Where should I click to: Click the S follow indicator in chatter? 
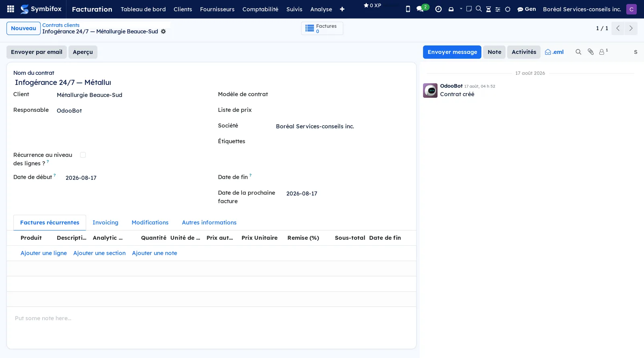point(636,52)
